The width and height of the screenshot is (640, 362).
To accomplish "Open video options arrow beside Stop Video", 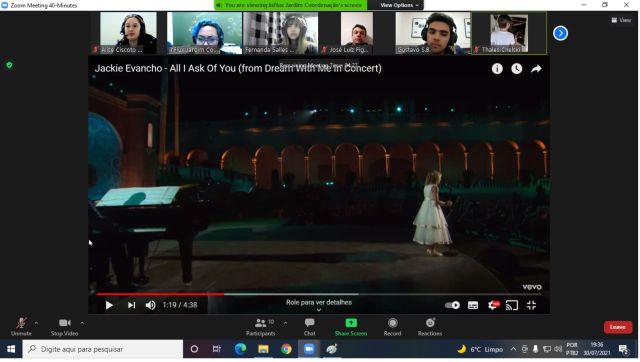I will [x=82, y=323].
